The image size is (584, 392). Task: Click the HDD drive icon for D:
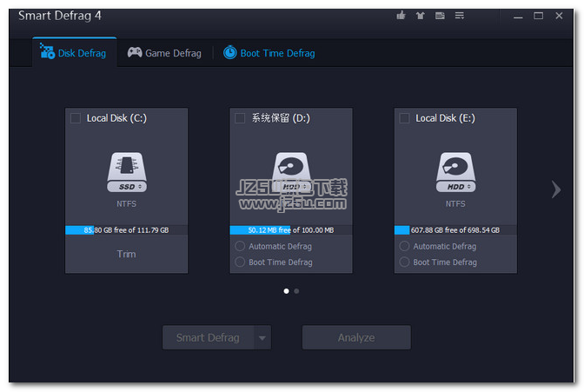291,172
